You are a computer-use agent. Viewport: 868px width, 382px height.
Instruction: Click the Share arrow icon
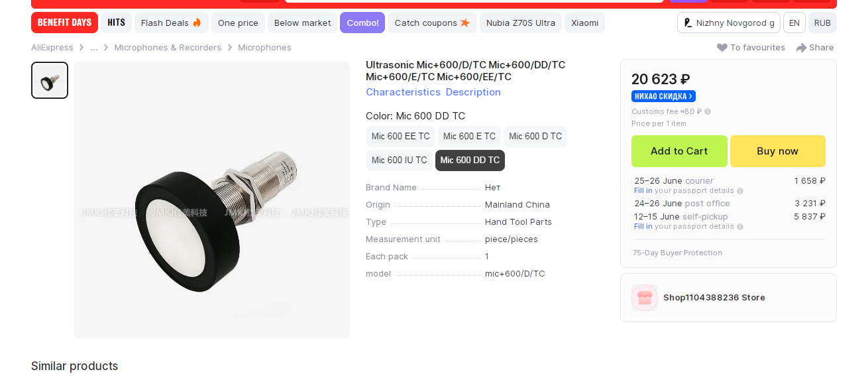click(801, 48)
